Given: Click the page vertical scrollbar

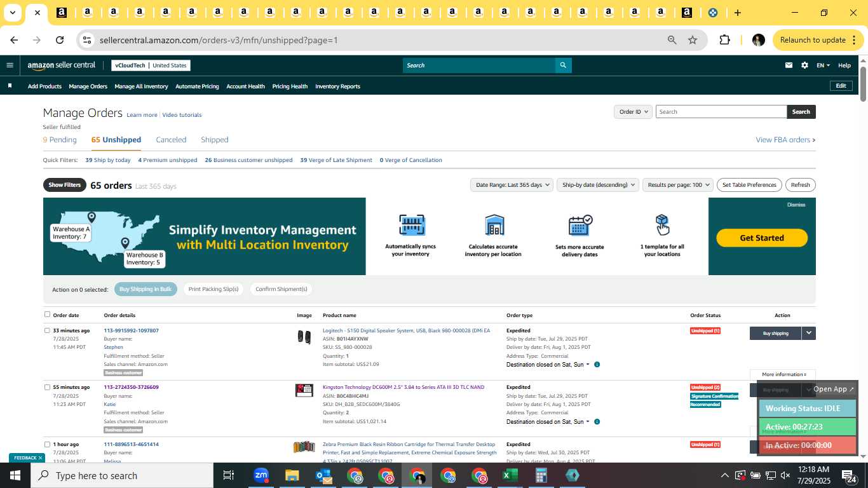Looking at the screenshot, I should [x=863, y=83].
